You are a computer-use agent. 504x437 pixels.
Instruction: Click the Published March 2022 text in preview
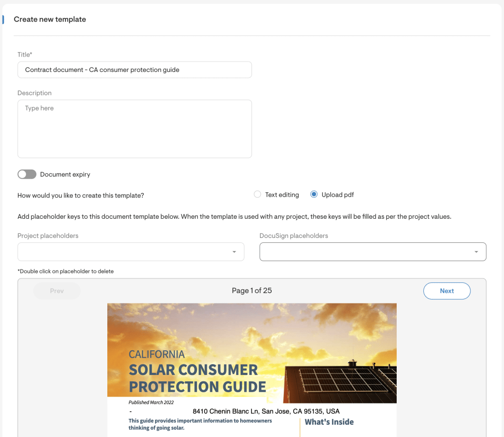[151, 402]
